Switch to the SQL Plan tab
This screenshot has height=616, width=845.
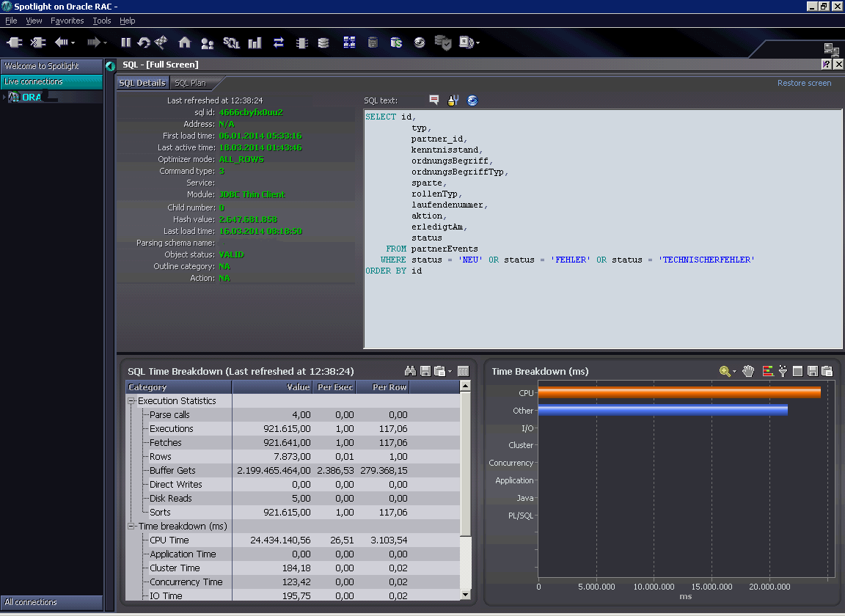click(190, 83)
